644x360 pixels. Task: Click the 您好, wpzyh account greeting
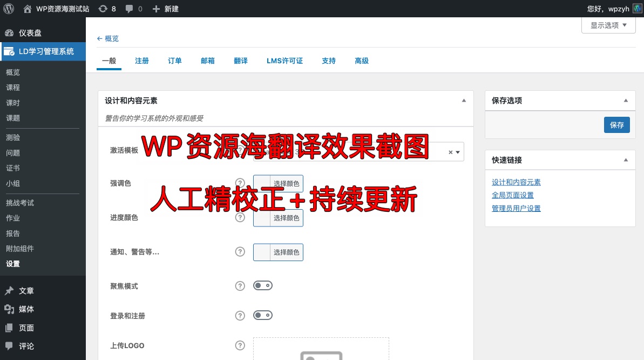(608, 9)
